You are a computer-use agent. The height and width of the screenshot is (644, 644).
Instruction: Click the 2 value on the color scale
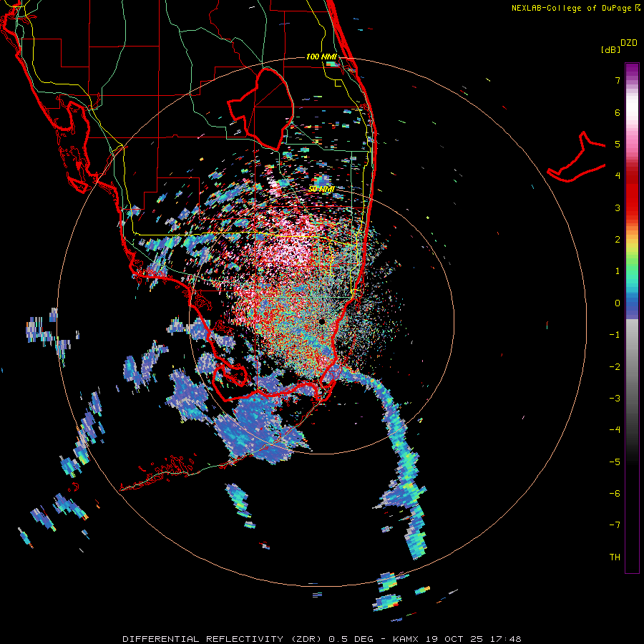[x=618, y=240]
